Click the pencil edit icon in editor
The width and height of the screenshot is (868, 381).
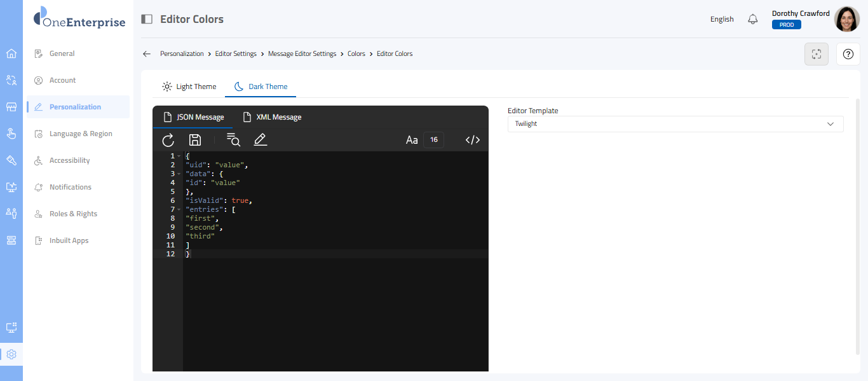point(260,140)
